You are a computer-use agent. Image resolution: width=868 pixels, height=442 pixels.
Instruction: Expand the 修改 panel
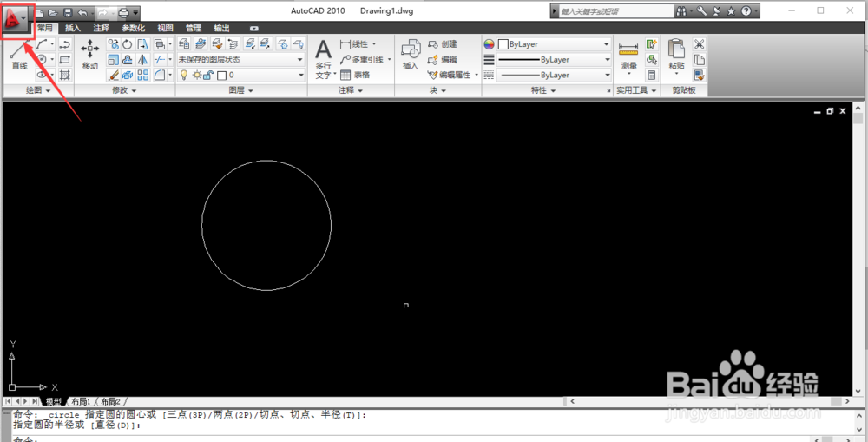click(124, 90)
